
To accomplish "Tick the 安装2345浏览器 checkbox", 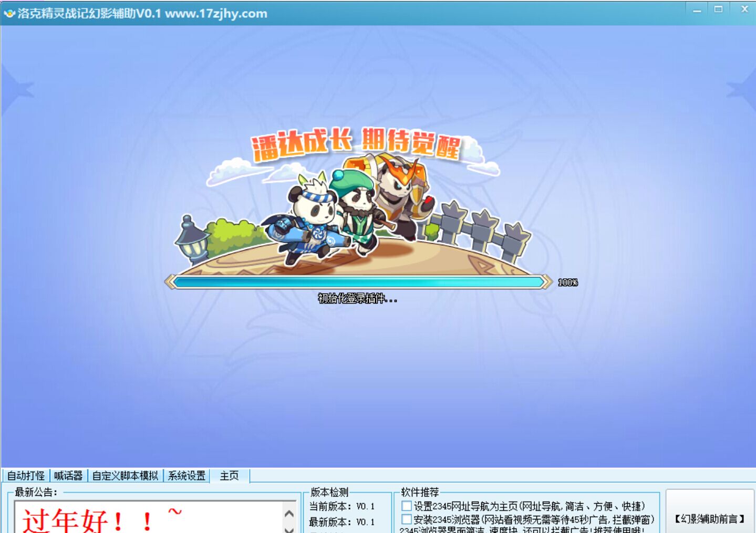I will pyautogui.click(x=407, y=519).
